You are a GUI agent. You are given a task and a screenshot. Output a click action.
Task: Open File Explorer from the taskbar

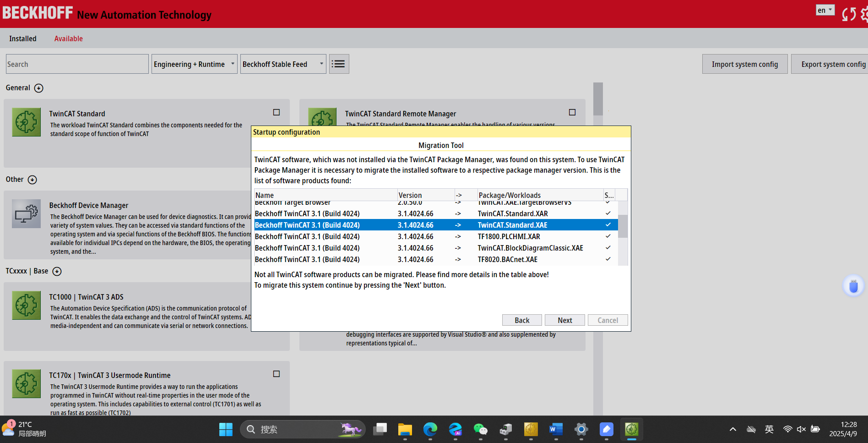(x=405, y=429)
